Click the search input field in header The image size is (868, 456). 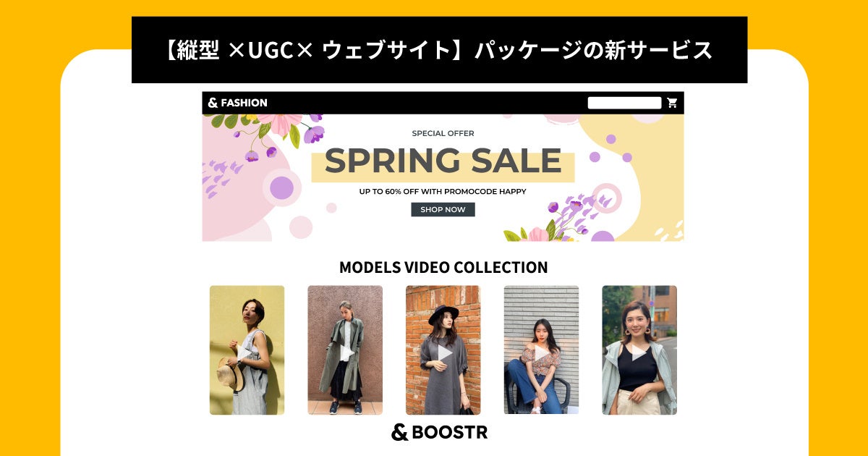(624, 103)
